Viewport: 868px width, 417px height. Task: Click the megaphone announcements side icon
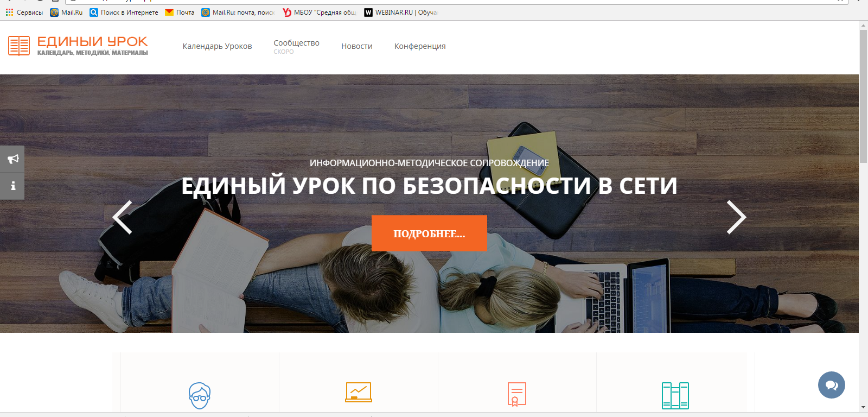(x=12, y=159)
